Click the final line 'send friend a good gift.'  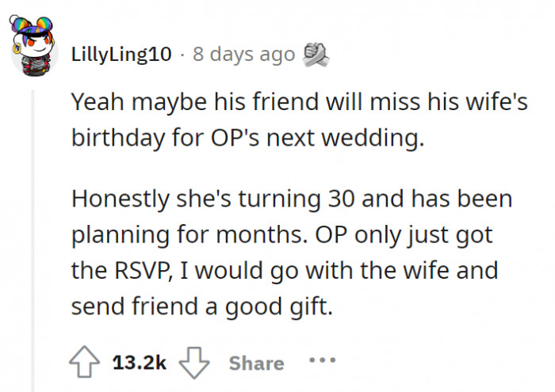coord(201,306)
